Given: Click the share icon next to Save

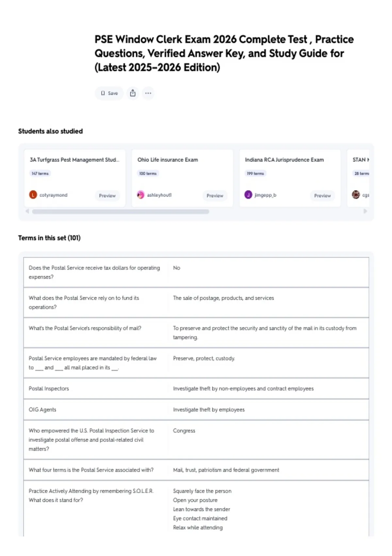Looking at the screenshot, I should coord(133,93).
